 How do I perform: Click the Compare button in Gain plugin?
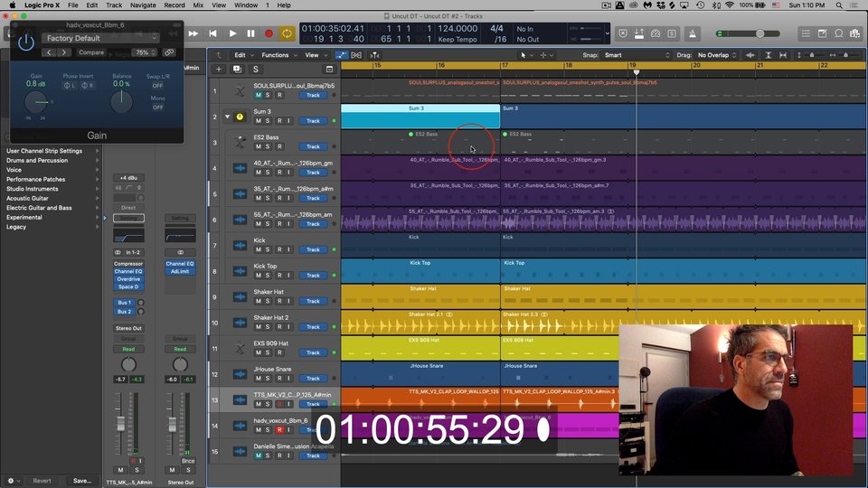[x=90, y=52]
